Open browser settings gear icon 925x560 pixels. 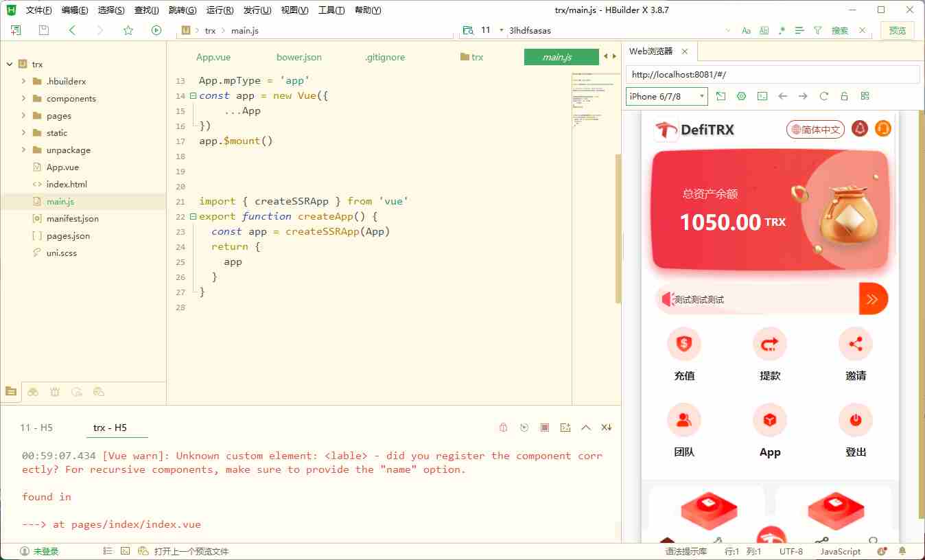(741, 97)
